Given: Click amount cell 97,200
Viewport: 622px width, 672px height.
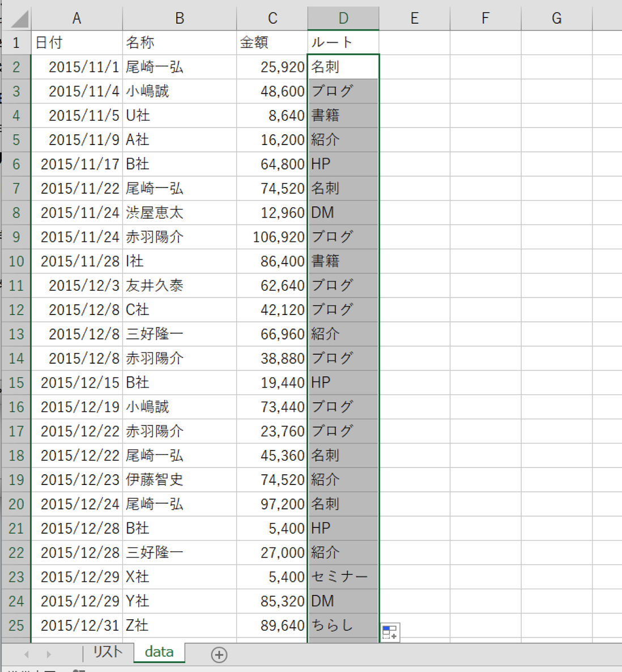Looking at the screenshot, I should click(272, 504).
